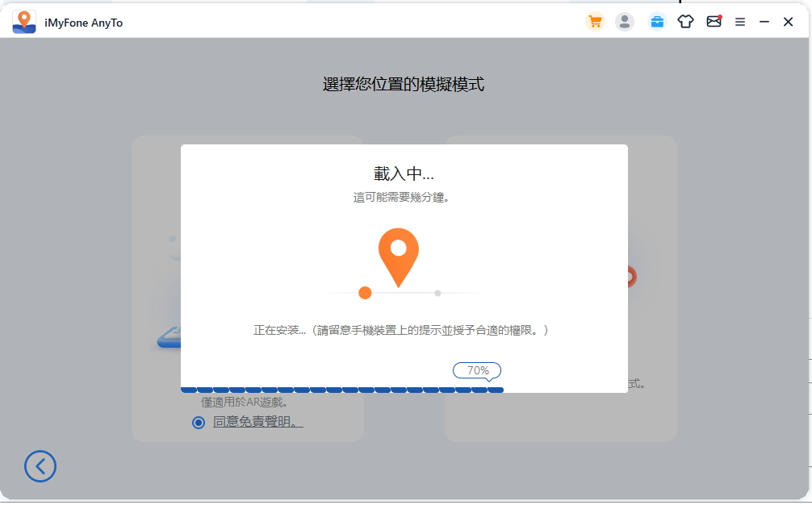Close the iMyFone AnyTo window

click(788, 22)
